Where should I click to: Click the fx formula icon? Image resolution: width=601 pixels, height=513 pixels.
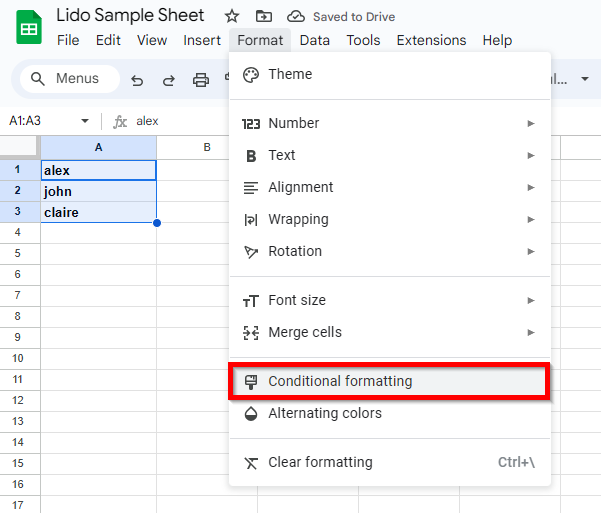(120, 122)
